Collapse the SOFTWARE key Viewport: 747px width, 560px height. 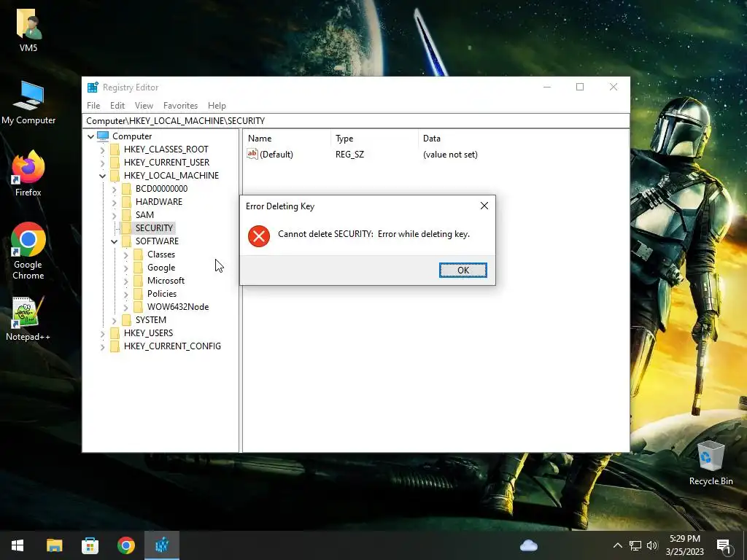click(x=115, y=242)
